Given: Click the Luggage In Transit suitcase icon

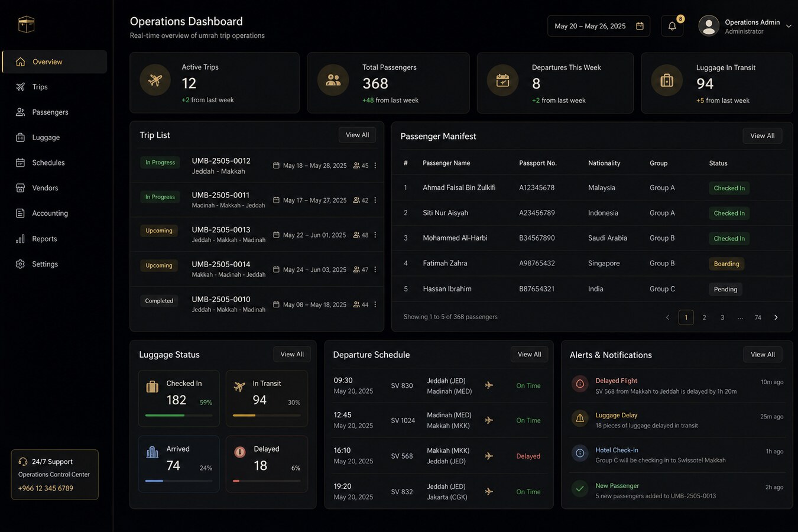Looking at the screenshot, I should click(667, 80).
